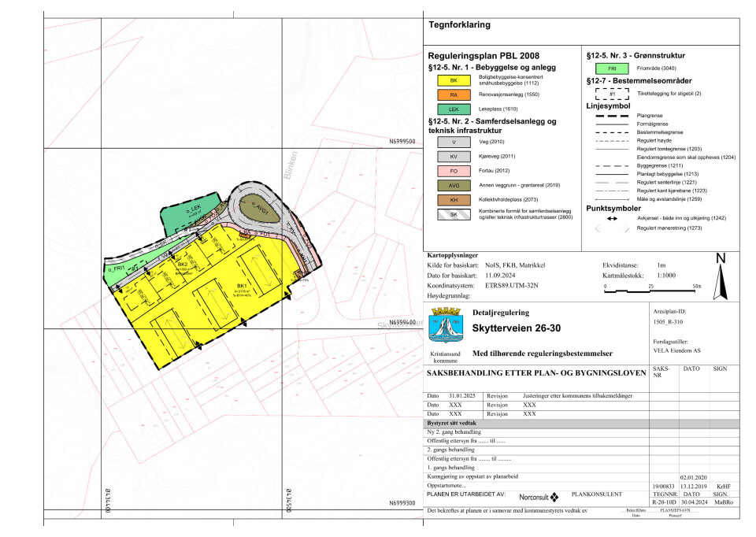Click the 'Reguleringsplan PBL 2008' heading

click(x=484, y=56)
